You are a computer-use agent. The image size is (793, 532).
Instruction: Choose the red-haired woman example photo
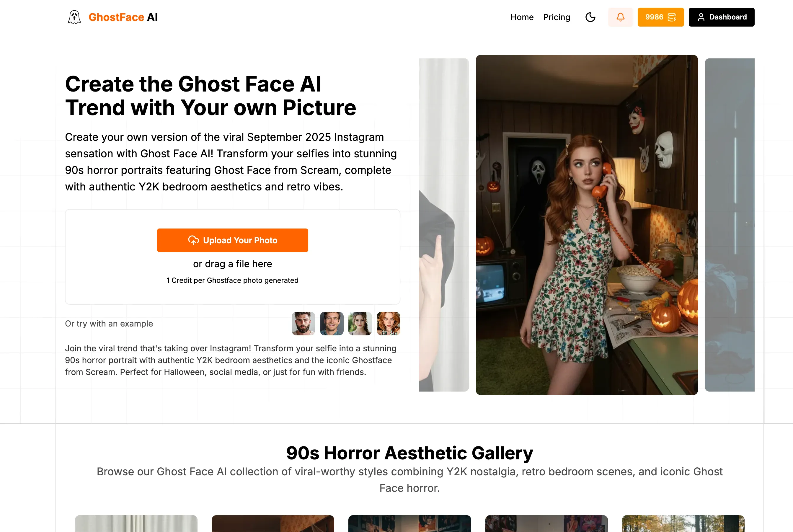pos(388,324)
